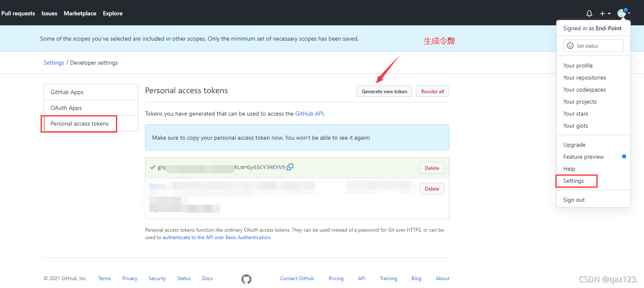
Task: Click the '© 2021 GitHub, Inc.' text
Action: tap(65, 278)
